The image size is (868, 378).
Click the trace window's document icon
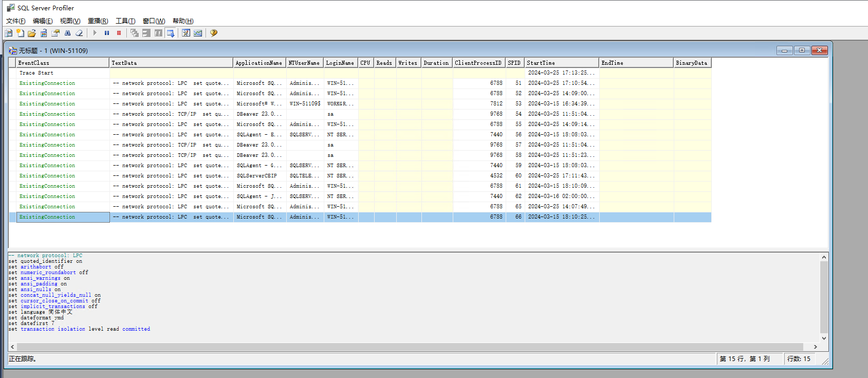coord(13,50)
